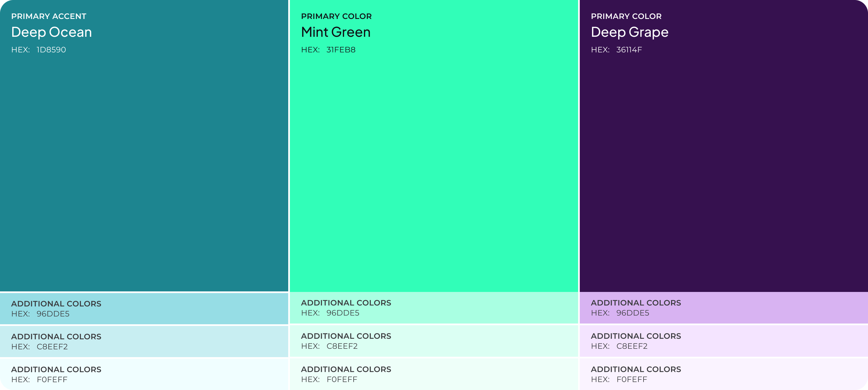Viewport: 868px width, 390px height.
Task: Choose Deep Grape's middle pale purple strip
Action: click(723, 341)
